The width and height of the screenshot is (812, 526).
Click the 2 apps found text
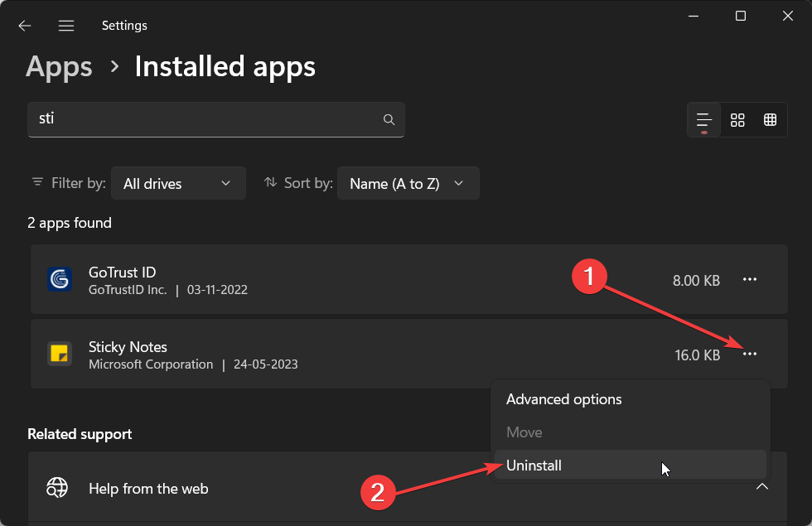click(70, 223)
